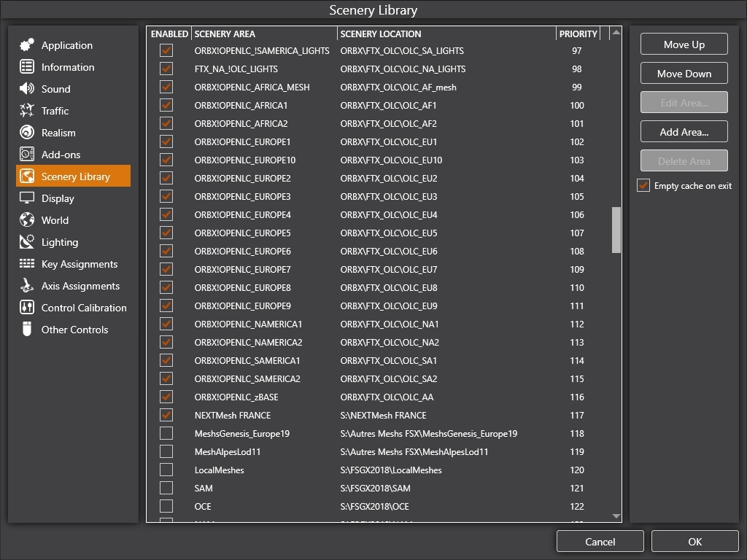Click the Axis Assignments joystick icon
This screenshot has width=747, height=560.
coord(27,286)
